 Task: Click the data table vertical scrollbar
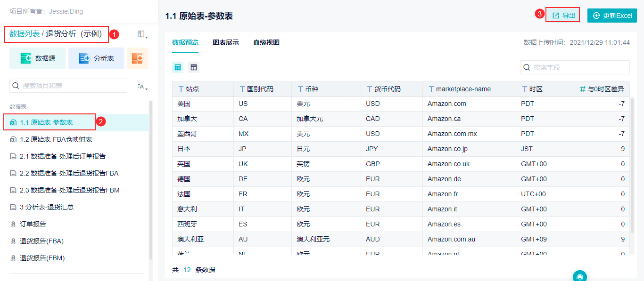pyautogui.click(x=633, y=165)
